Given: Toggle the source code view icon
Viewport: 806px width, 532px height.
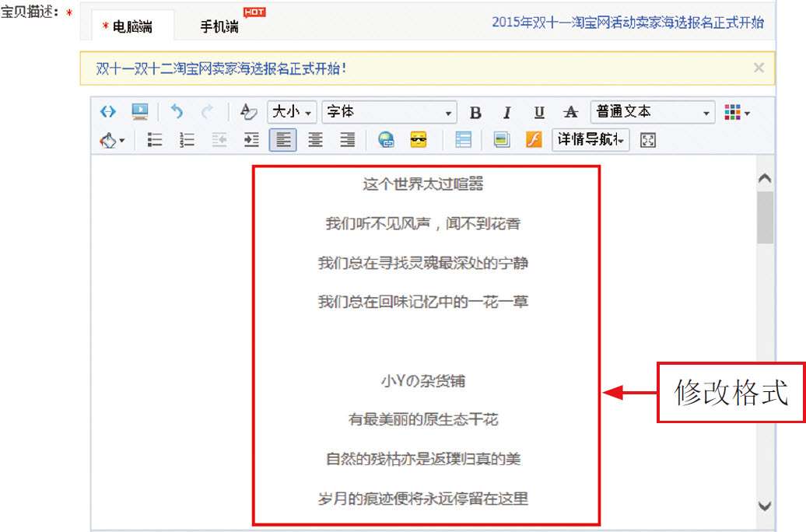Looking at the screenshot, I should (108, 111).
